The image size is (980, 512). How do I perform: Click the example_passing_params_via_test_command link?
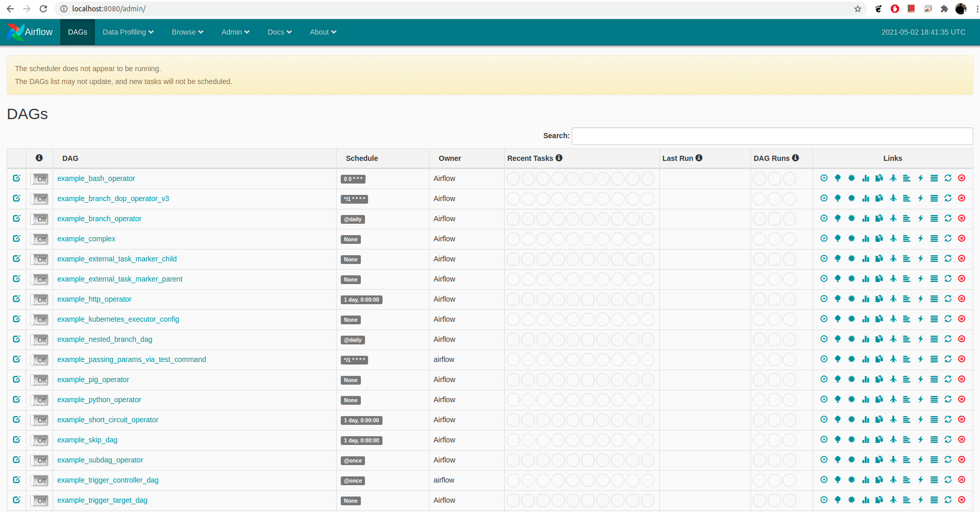click(131, 359)
